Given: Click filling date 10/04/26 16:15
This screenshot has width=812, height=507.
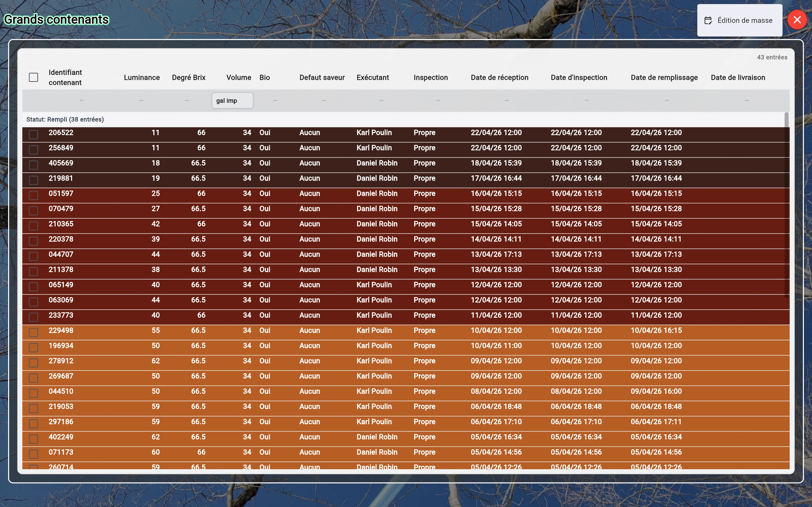Looking at the screenshot, I should point(656,330).
